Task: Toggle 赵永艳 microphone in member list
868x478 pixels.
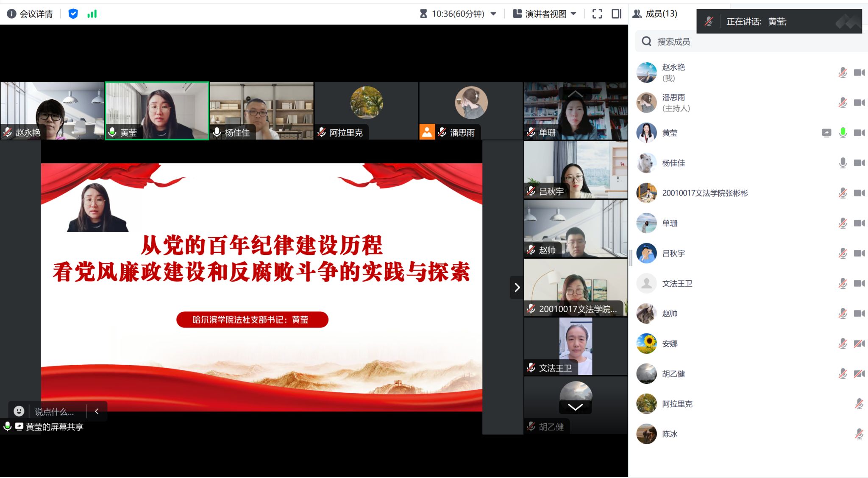Action: 843,73
